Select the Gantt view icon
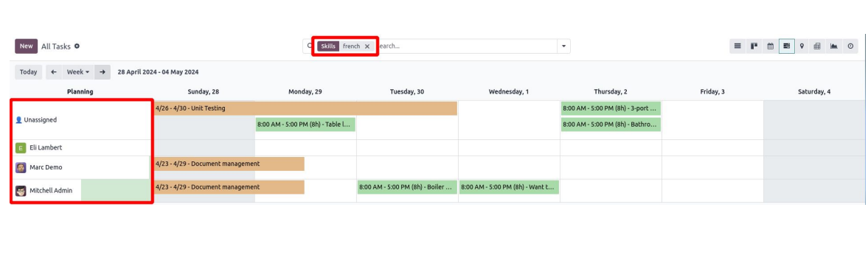Viewport: 868px width, 266px height. point(787,46)
